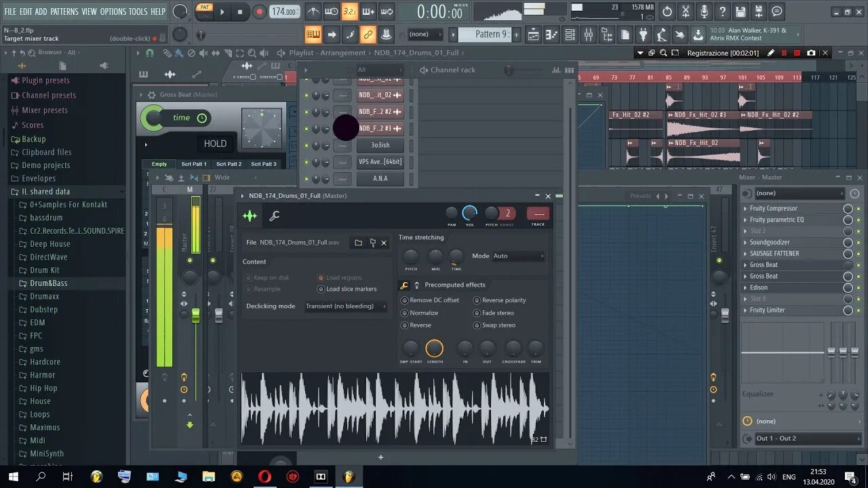Toggle the playlist magnet snap icon
Image resolution: width=868 pixels, height=488 pixels.
[150, 53]
